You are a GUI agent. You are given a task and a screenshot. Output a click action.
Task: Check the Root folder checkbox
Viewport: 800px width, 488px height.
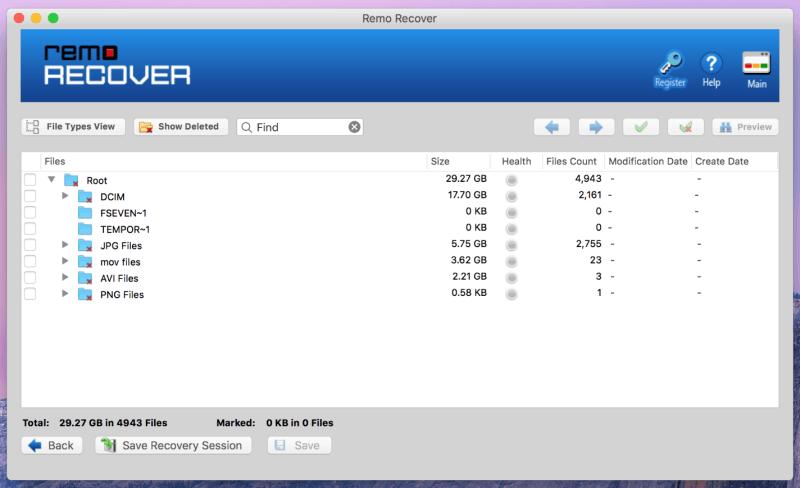[x=30, y=180]
